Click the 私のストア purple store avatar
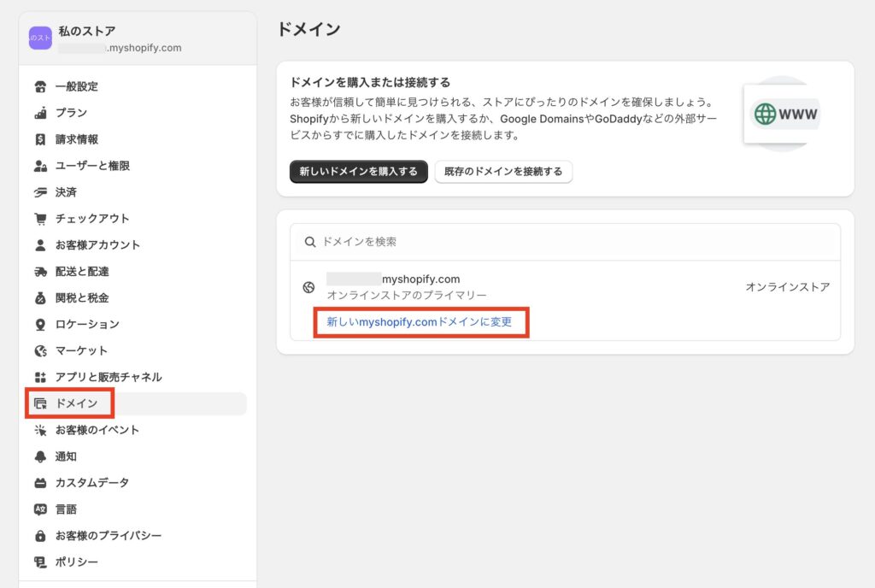Viewport: 875px width, 588px height. click(40, 38)
